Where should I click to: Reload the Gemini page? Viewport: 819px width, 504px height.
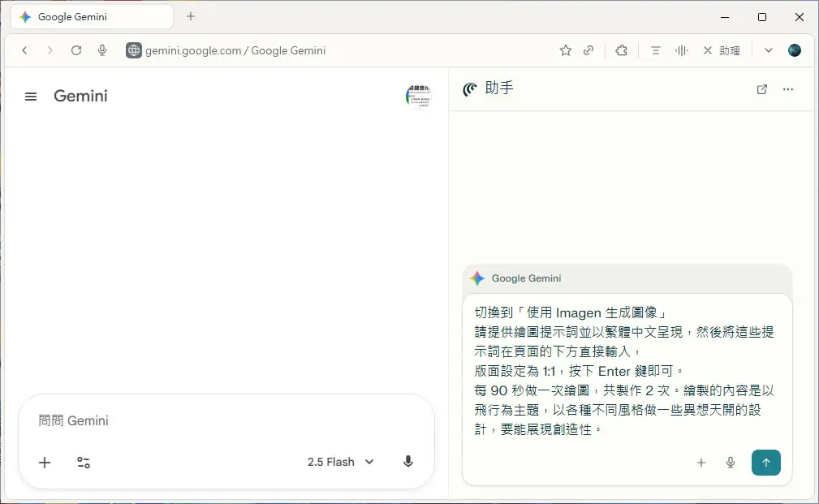pos(76,50)
